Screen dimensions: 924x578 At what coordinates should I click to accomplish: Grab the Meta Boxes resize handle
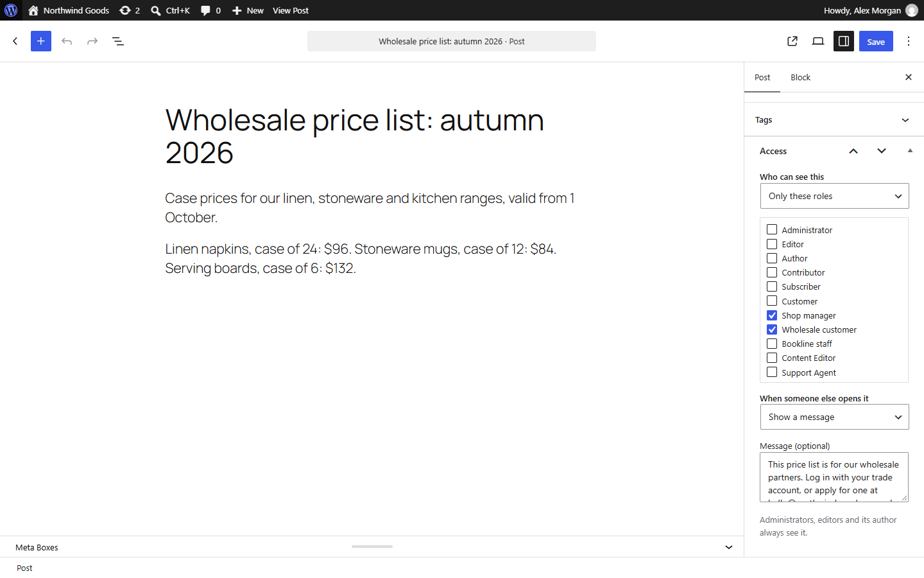(372, 547)
